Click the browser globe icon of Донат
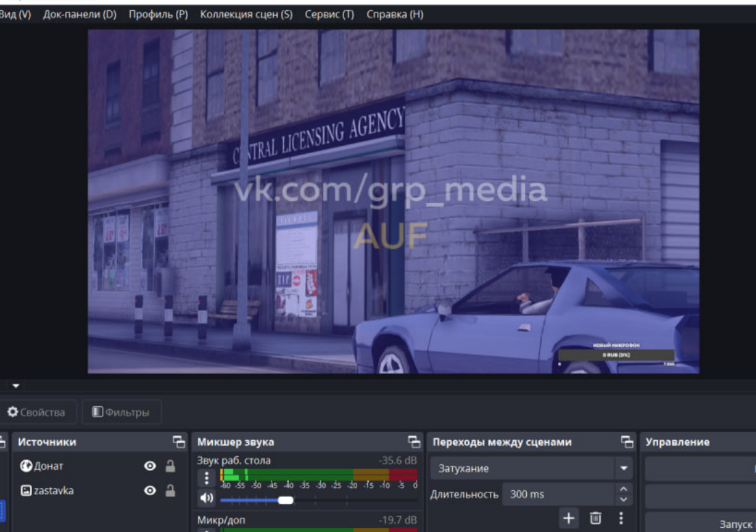The image size is (756, 532). (x=26, y=466)
